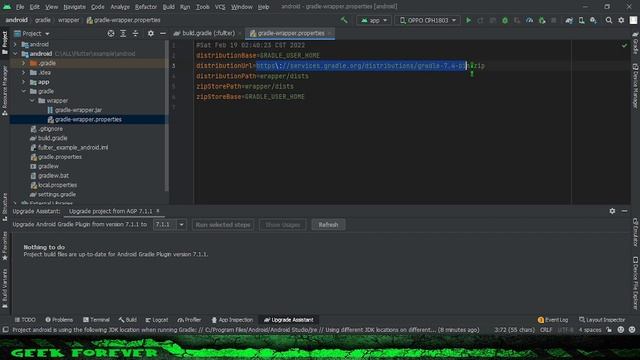Screen dimensions: 640x360
Task: Open the SDK Manager toolbar icon
Action: 593,20
